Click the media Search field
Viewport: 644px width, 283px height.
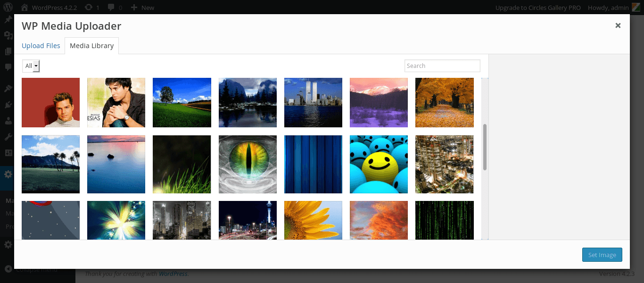click(x=442, y=66)
